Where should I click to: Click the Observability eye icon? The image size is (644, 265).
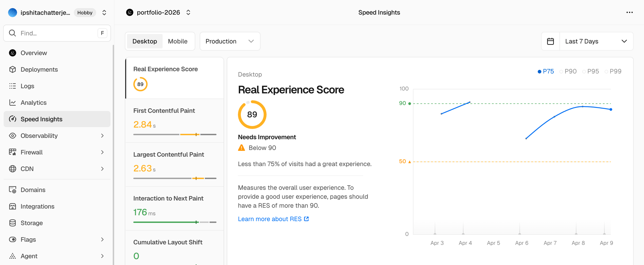coord(13,136)
